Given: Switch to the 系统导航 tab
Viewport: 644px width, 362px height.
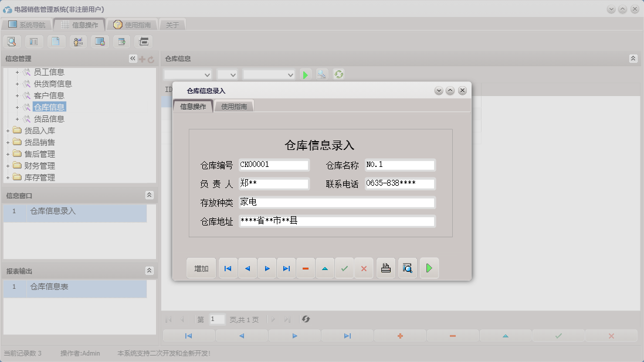Looking at the screenshot, I should [26, 25].
